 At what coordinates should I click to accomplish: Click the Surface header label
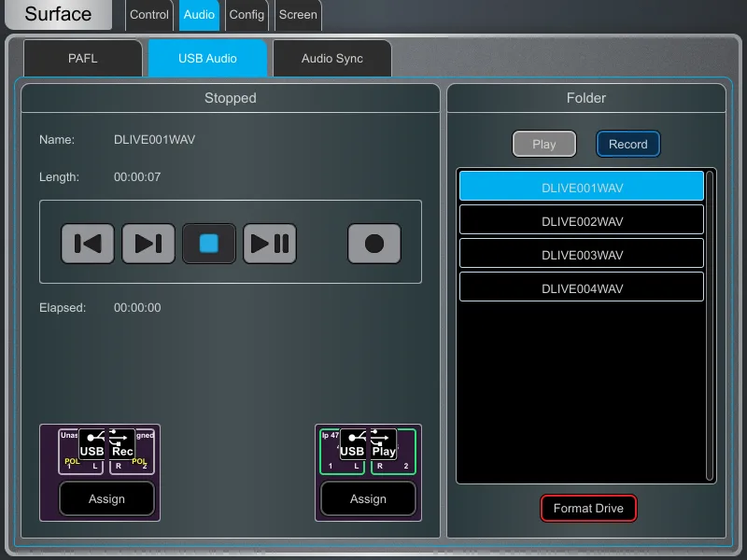pyautogui.click(x=58, y=14)
